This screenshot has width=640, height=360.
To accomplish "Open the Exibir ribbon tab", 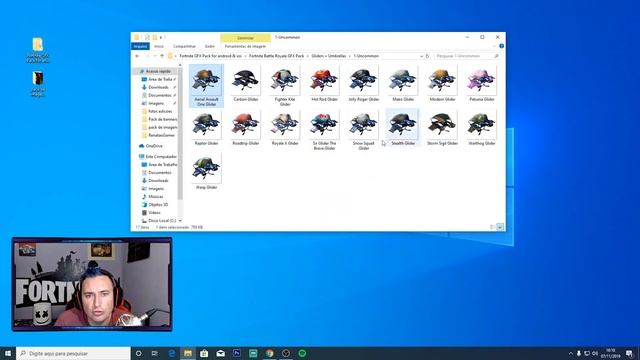I will click(x=210, y=46).
